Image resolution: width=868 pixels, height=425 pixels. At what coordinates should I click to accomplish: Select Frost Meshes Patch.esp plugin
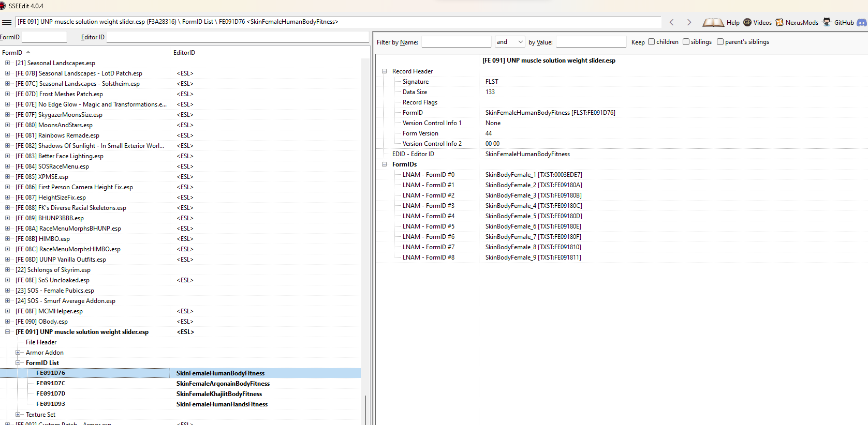59,94
